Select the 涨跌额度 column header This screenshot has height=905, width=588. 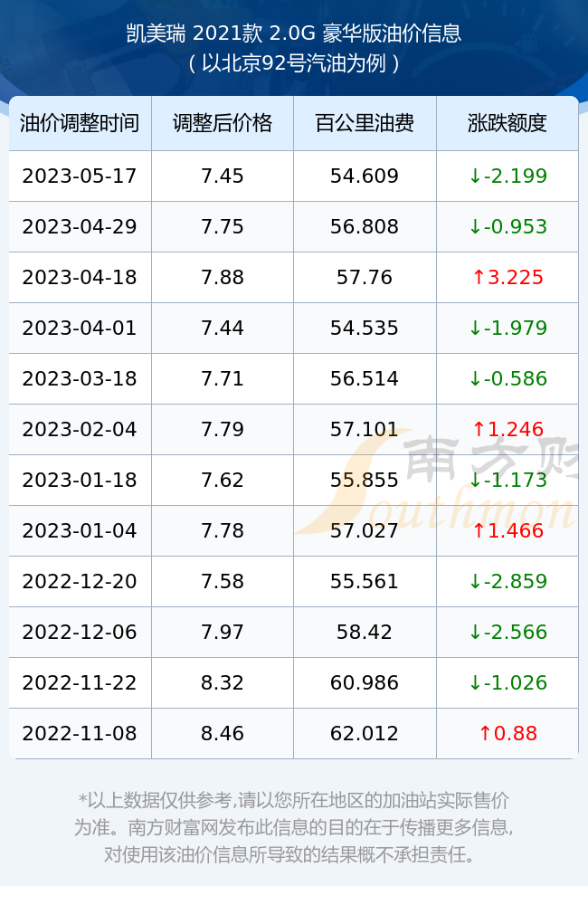[x=507, y=123]
